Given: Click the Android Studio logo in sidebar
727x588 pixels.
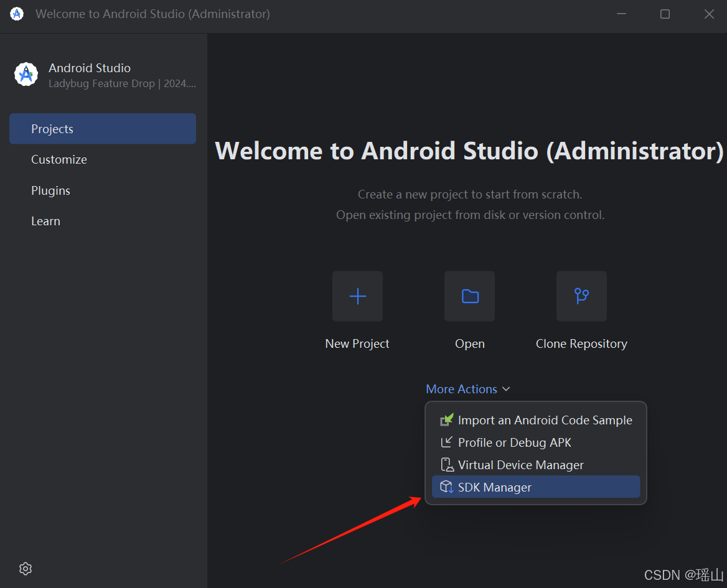Looking at the screenshot, I should click(x=26, y=74).
